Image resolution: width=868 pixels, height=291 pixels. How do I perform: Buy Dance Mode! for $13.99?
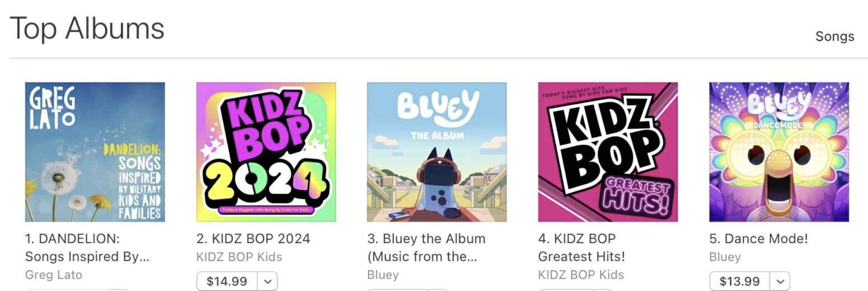pos(740,281)
